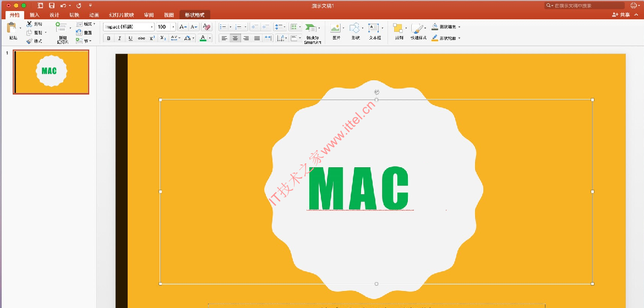Open the Transitions (切换) tab
This screenshot has height=308, width=644.
click(x=74, y=15)
